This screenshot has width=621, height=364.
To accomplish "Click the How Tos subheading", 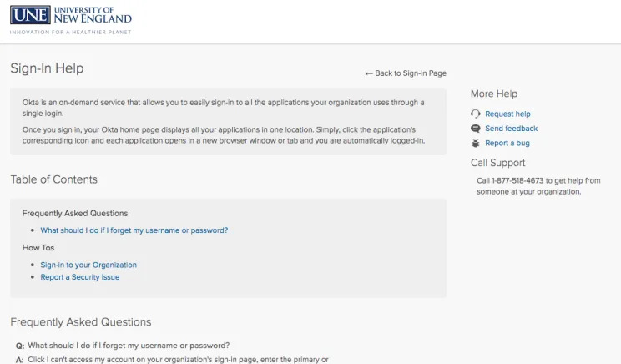I will coord(38,248).
